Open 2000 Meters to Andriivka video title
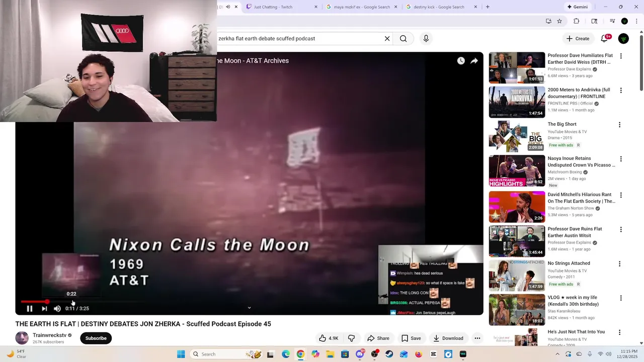 [579, 93]
